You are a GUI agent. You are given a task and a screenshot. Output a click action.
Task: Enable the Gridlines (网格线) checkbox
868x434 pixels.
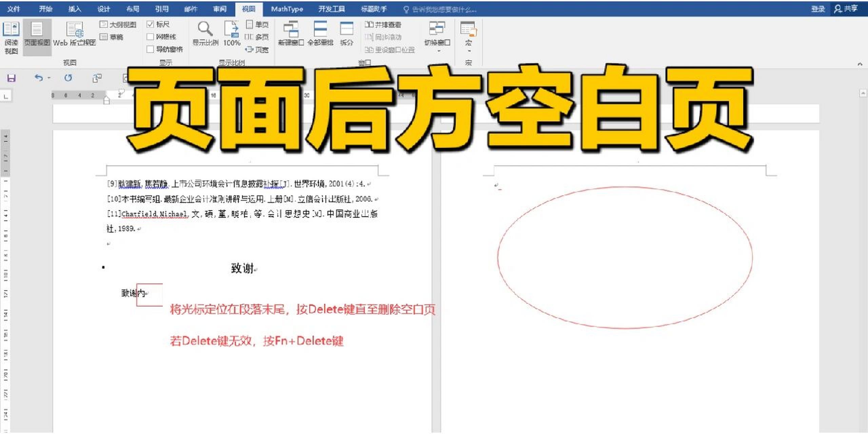coord(150,37)
